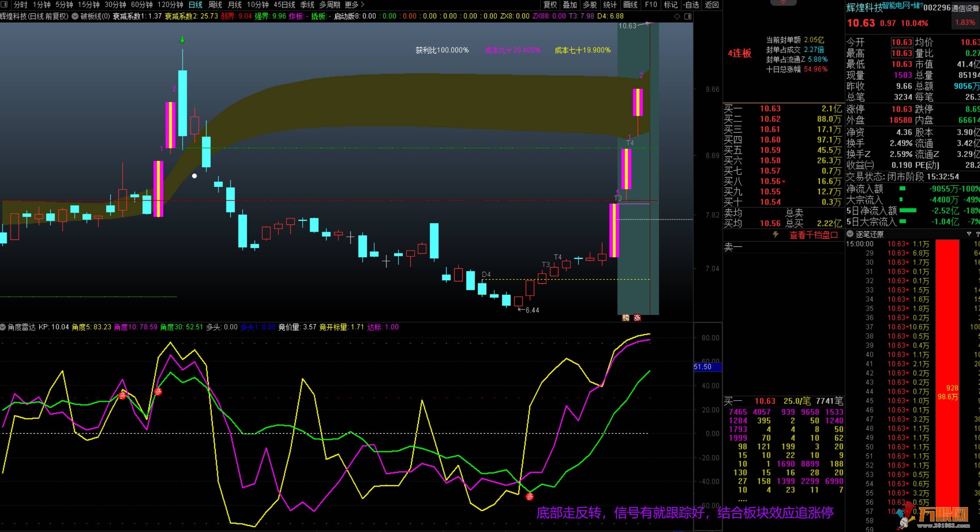
Task: Open 统计 statistics
Action: tap(610, 5)
